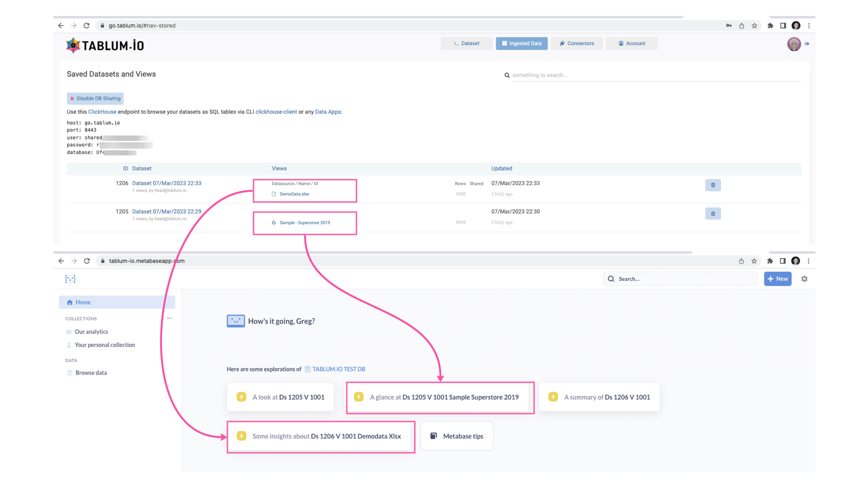Screen dimensions: 868x488
Task: Switch to the Ingested Data tab
Action: [522, 43]
